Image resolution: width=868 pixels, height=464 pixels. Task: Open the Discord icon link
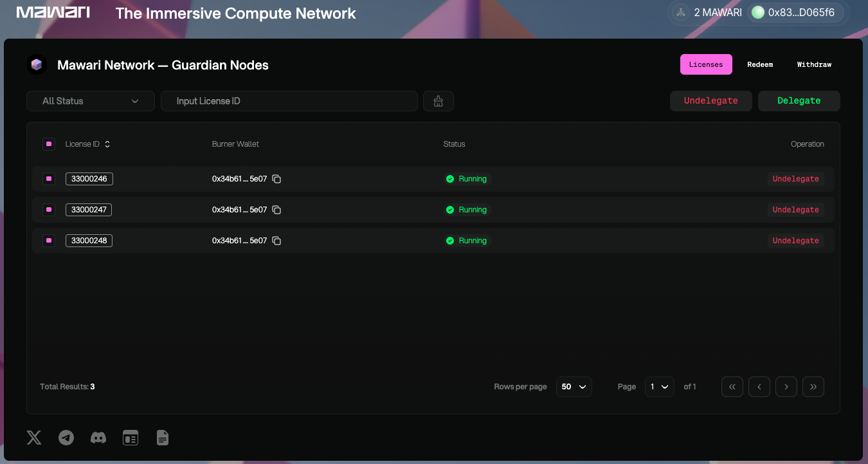[x=98, y=438]
